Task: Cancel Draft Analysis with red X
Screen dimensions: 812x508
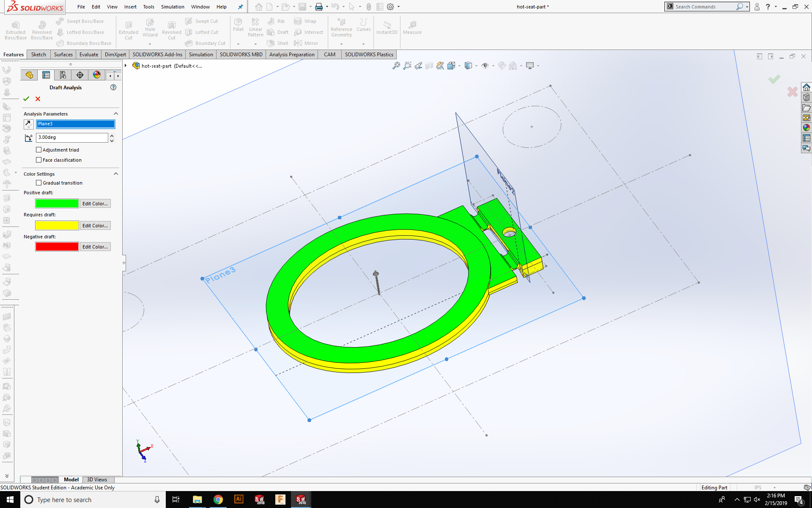Action: click(38, 99)
